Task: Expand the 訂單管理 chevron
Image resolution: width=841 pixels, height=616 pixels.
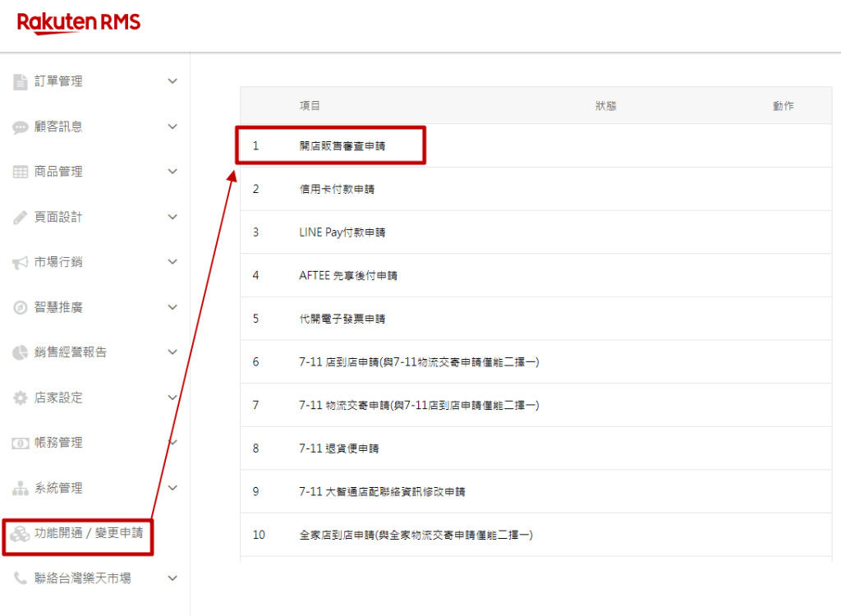Action: [x=172, y=81]
